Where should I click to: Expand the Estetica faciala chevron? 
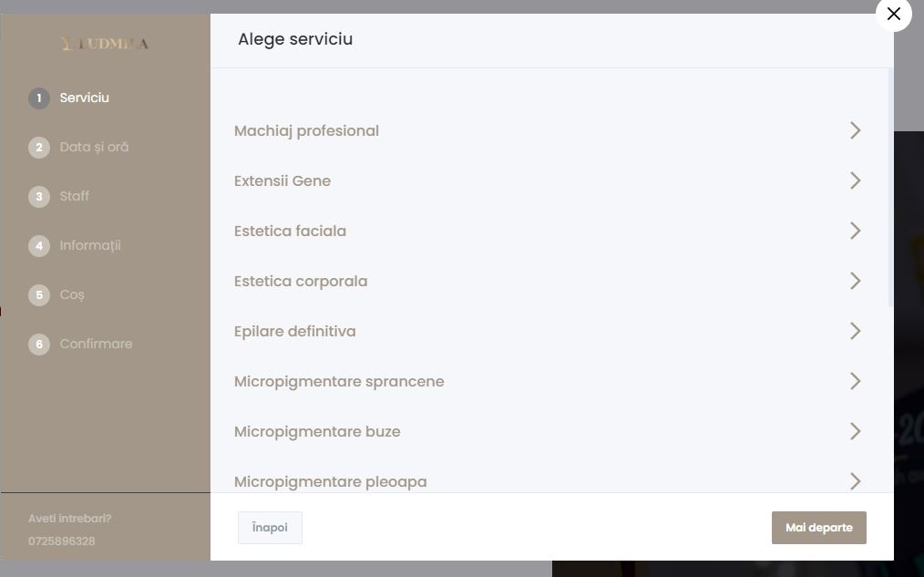tap(855, 231)
